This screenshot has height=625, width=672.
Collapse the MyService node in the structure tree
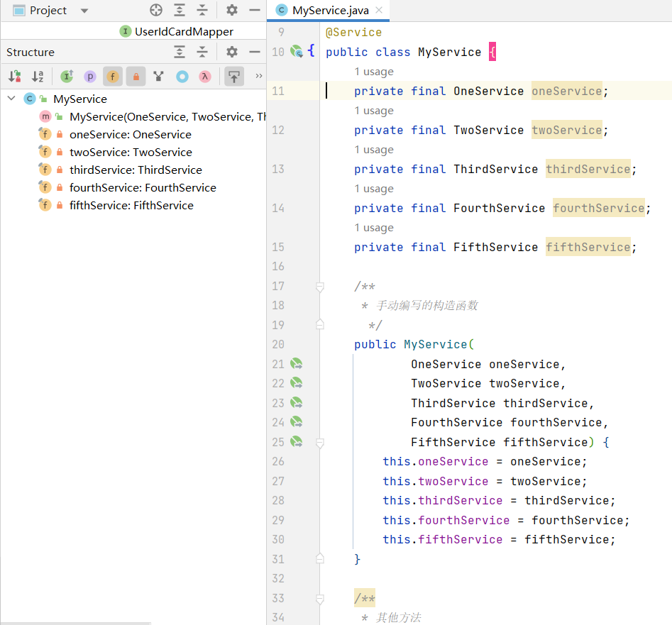(11, 99)
